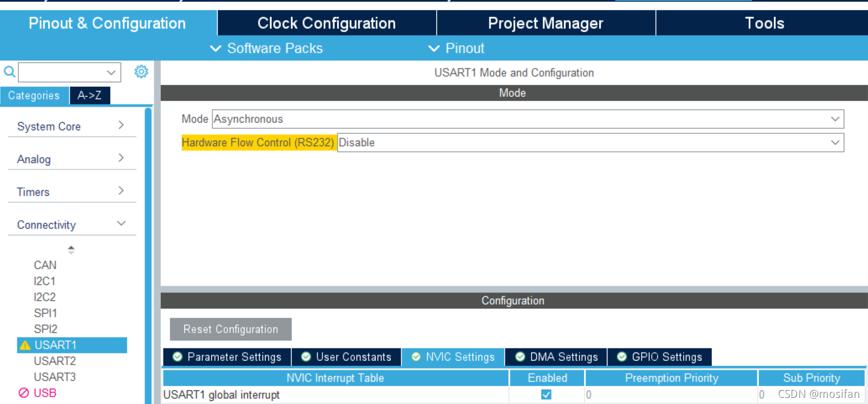
Task: Open the USART1 Mode dropdown
Action: (836, 119)
